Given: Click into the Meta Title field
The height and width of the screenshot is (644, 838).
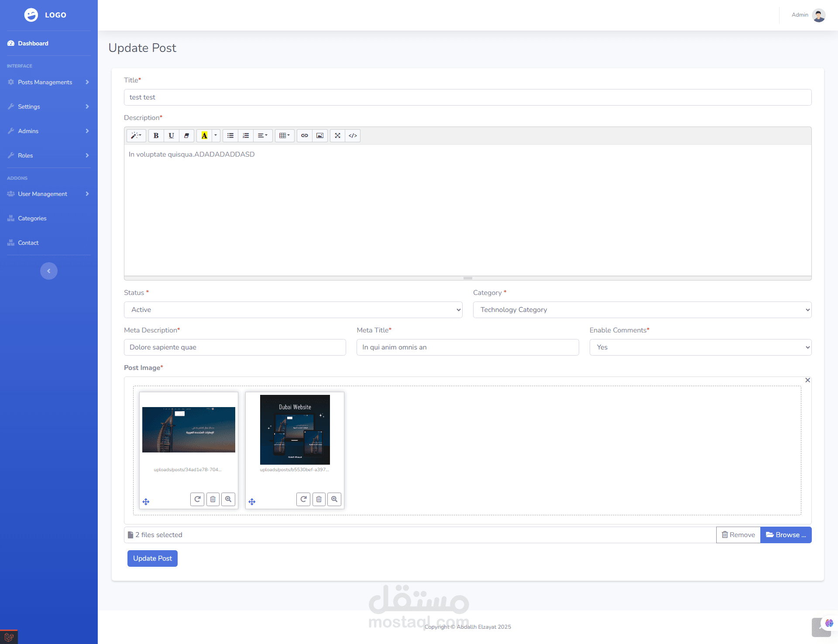Looking at the screenshot, I should click(x=467, y=347).
